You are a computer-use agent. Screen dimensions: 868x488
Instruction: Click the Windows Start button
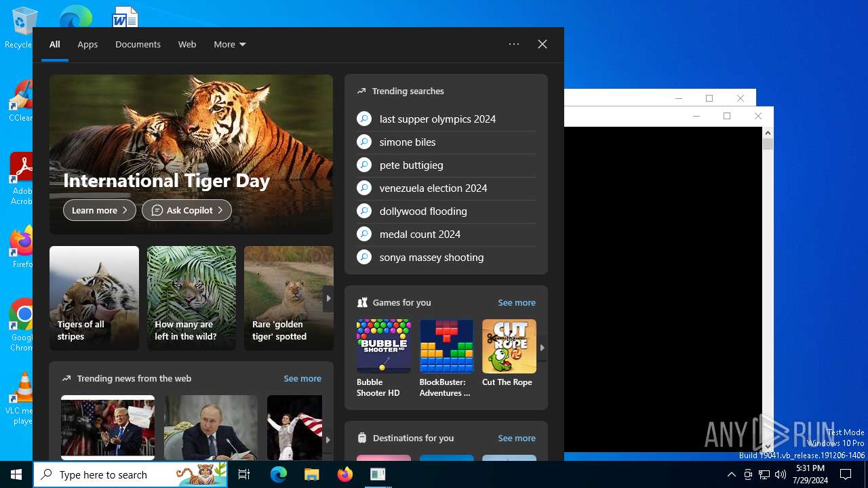click(x=16, y=474)
